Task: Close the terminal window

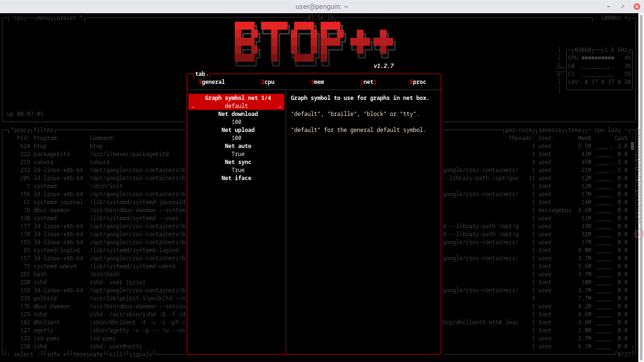Action: tap(637, 7)
